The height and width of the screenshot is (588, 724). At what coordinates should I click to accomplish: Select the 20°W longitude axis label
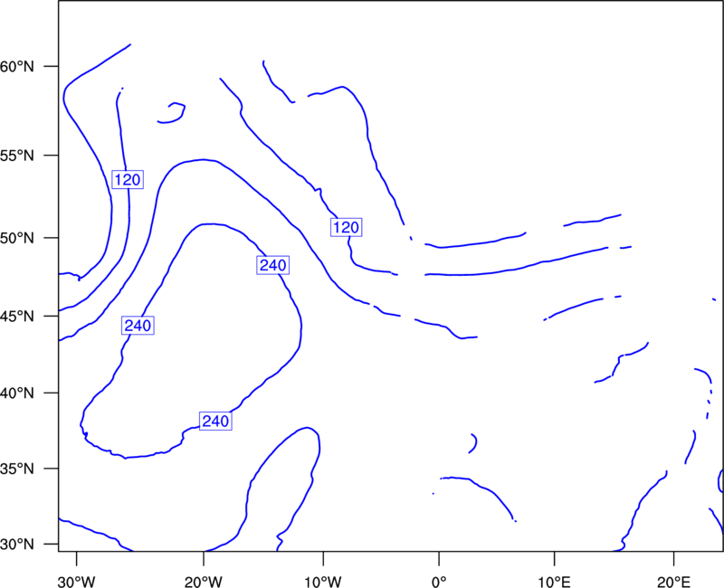[203, 582]
